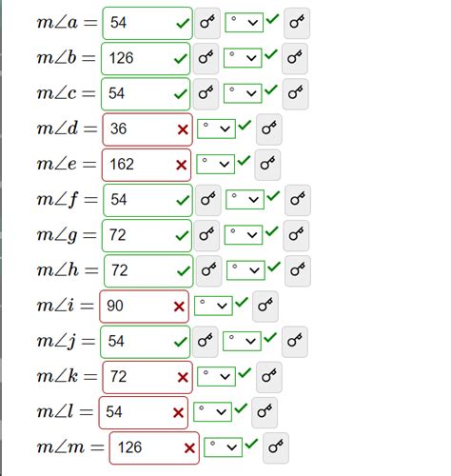Select the m∠d input field containing 36
The width and height of the screenshot is (451, 476).
[x=147, y=129]
